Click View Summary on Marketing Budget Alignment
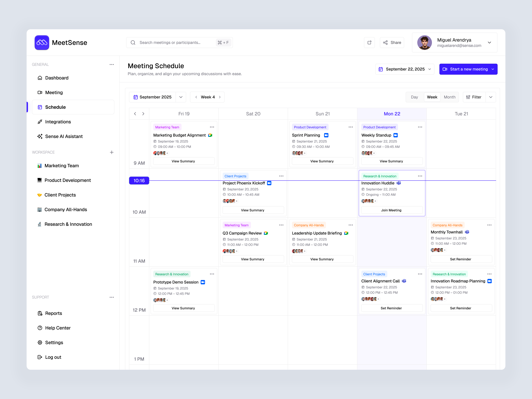Viewport: 532px width, 399px height. [x=184, y=161]
